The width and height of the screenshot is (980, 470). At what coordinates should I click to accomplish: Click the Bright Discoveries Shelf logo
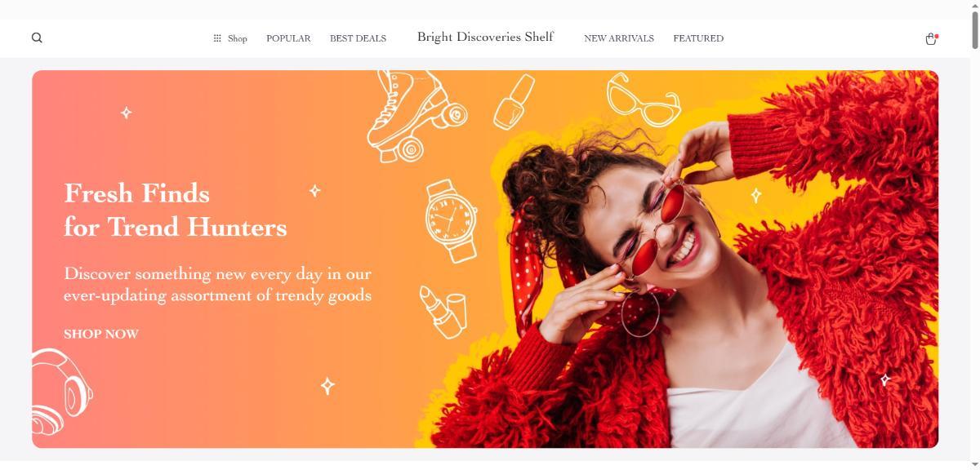click(485, 37)
